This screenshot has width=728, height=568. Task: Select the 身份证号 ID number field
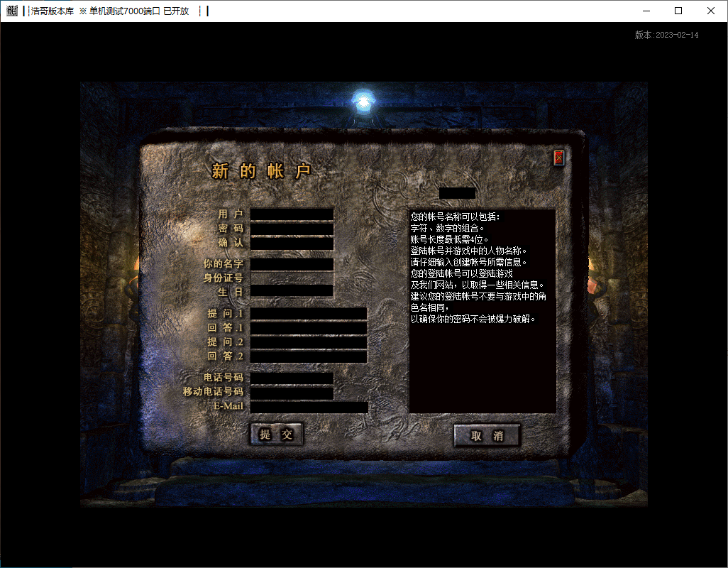tap(292, 278)
